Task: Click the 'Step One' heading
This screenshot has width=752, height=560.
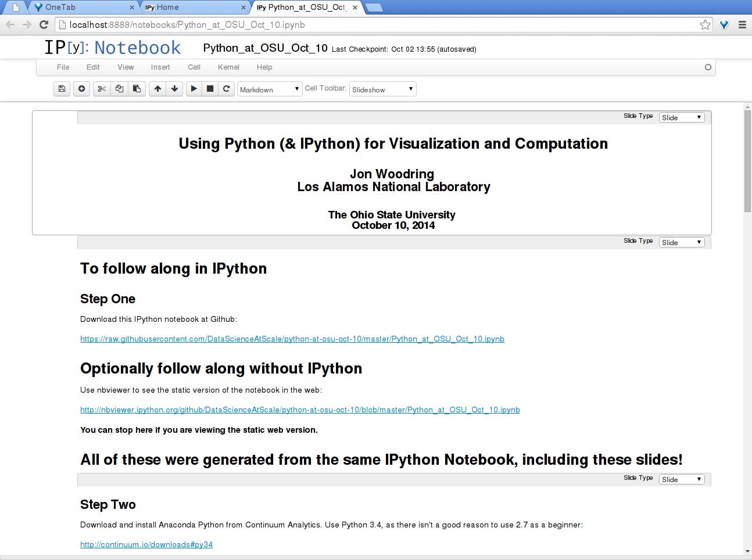Action: pos(108,299)
